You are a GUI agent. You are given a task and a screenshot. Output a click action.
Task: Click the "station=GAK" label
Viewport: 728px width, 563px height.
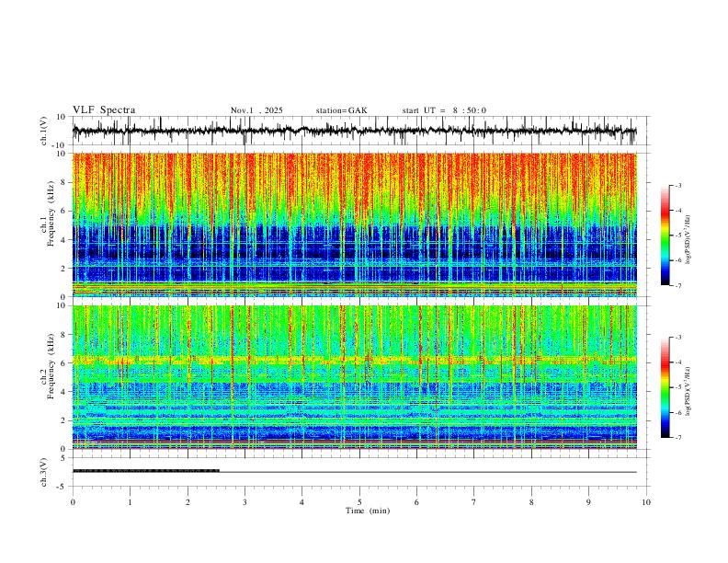[341, 110]
